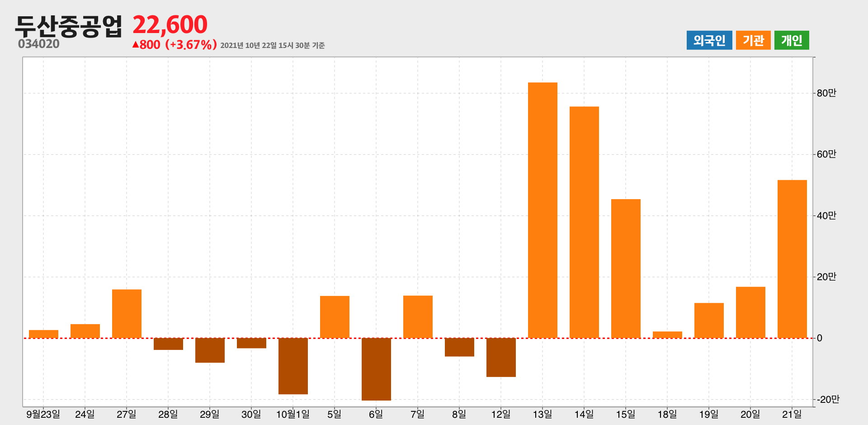
Task: Click the 두산중공업 stock name
Action: pos(69,26)
